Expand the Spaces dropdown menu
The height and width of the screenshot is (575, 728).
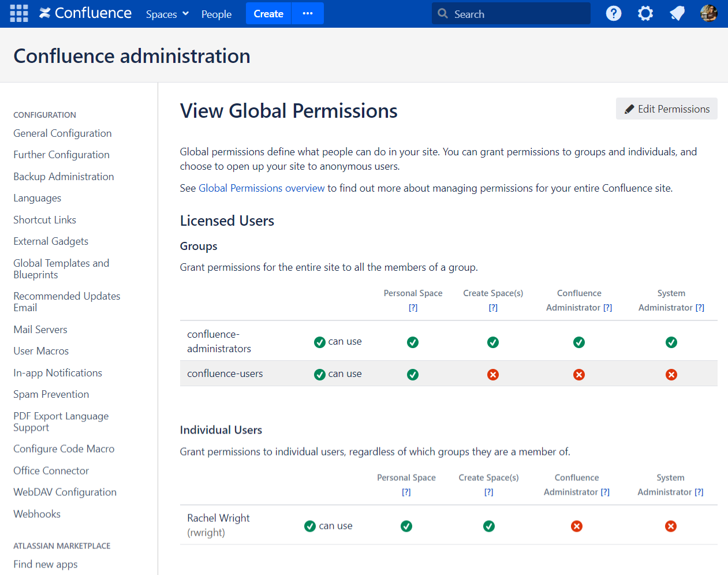click(167, 14)
